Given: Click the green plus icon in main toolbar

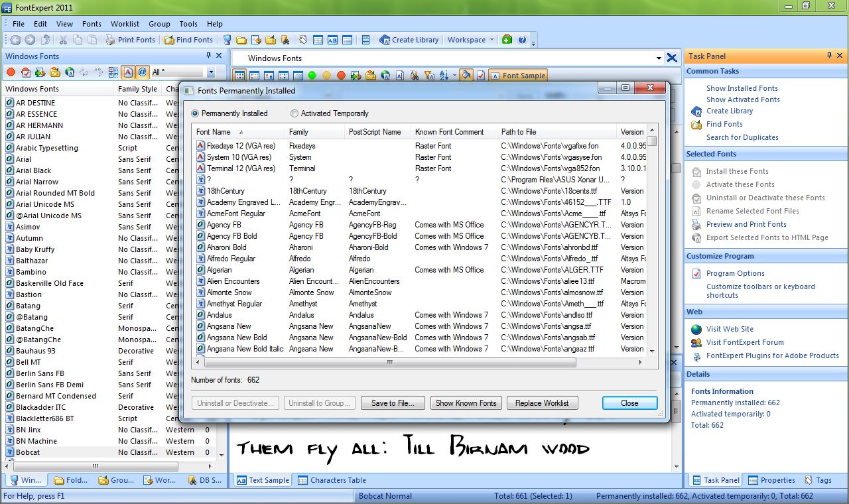Looking at the screenshot, I should pos(507,40).
